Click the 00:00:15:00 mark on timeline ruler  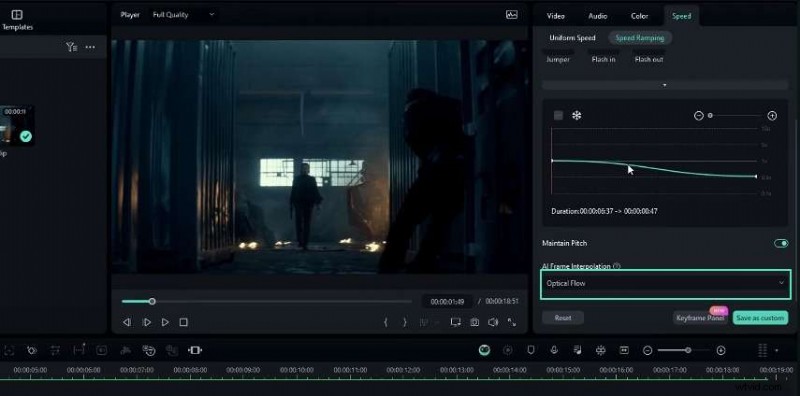pos(564,370)
